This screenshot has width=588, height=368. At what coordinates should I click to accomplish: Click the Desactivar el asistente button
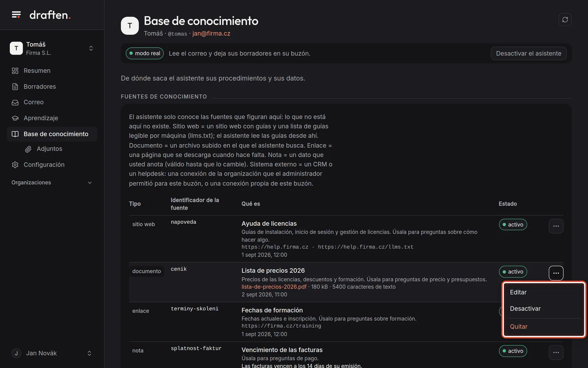(x=528, y=54)
